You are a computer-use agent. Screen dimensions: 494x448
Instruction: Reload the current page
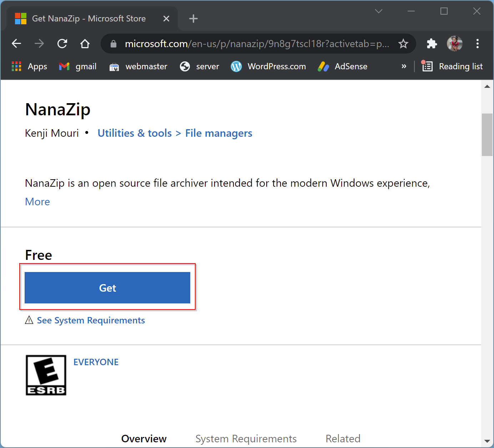[x=62, y=44]
